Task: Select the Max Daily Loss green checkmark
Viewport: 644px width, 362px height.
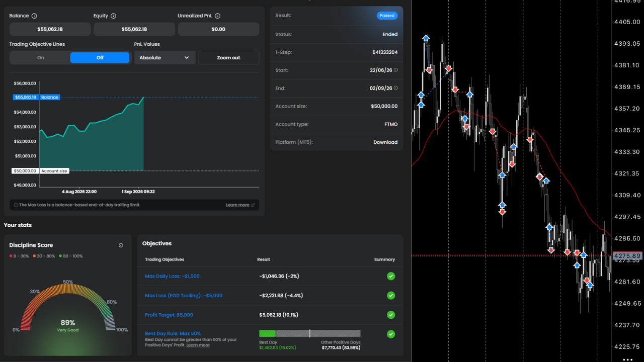Action: (391, 276)
